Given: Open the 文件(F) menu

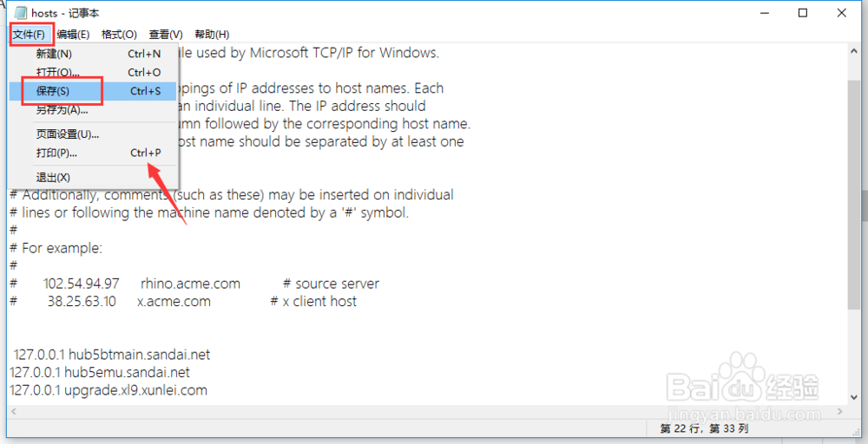Looking at the screenshot, I should click(29, 35).
